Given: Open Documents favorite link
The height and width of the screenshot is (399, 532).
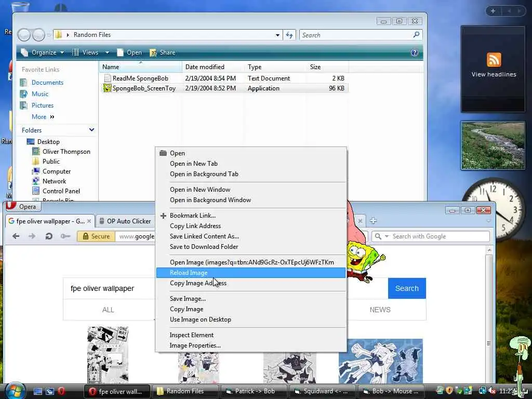Looking at the screenshot, I should [47, 83].
